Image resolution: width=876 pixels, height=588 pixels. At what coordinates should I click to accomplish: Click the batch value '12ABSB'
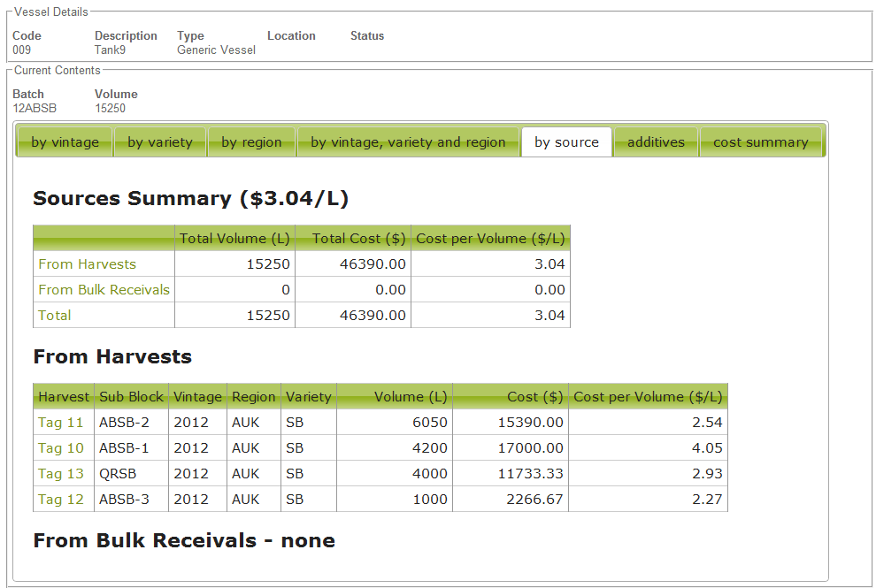[x=35, y=109]
